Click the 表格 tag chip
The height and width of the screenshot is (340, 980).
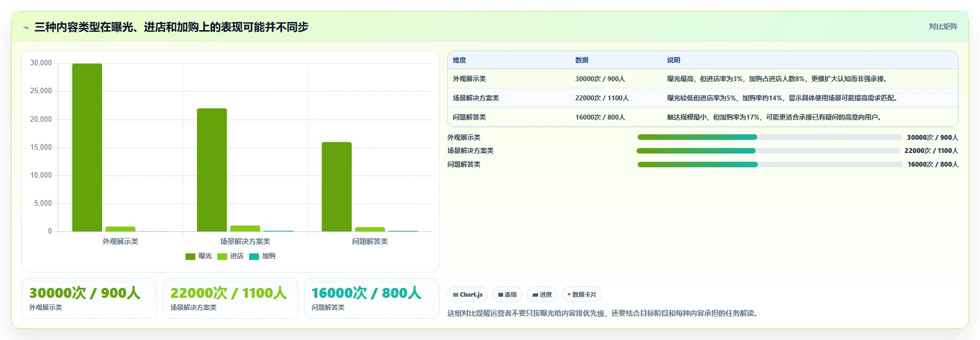tap(508, 294)
